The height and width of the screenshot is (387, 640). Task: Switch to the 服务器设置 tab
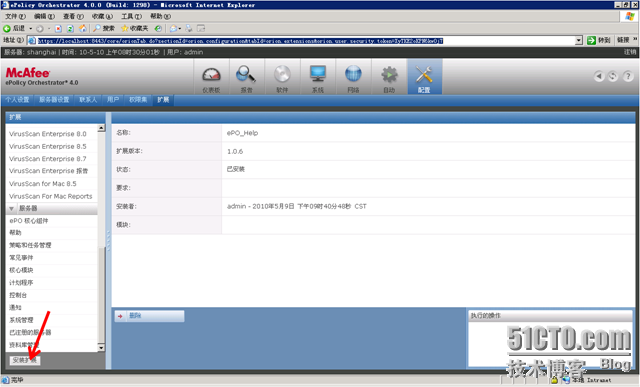(x=54, y=100)
